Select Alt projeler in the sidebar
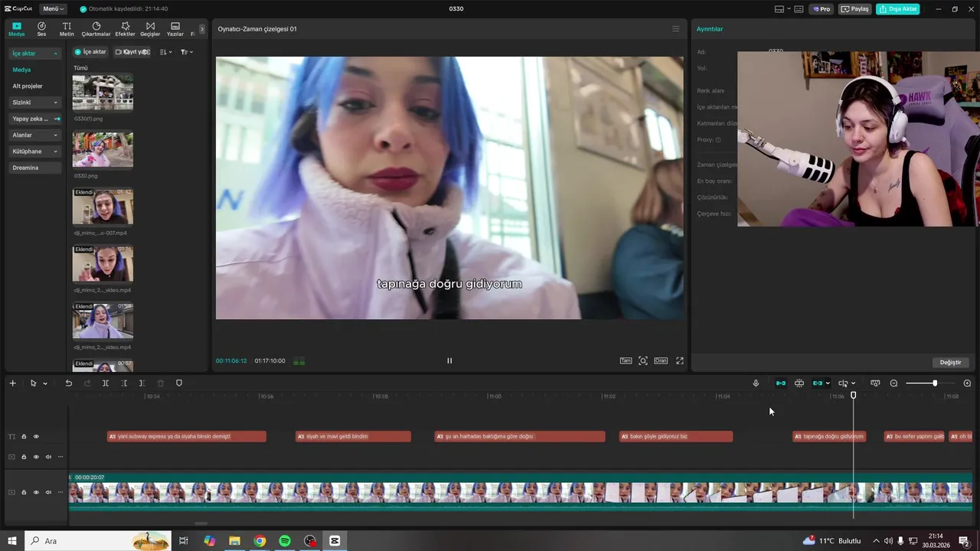Viewport: 980px width, 551px height. click(28, 86)
